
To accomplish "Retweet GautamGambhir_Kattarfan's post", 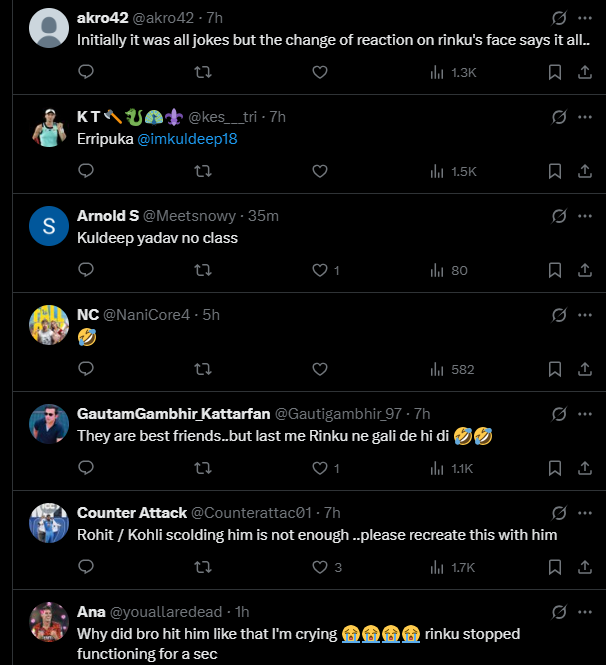I will (x=202, y=468).
